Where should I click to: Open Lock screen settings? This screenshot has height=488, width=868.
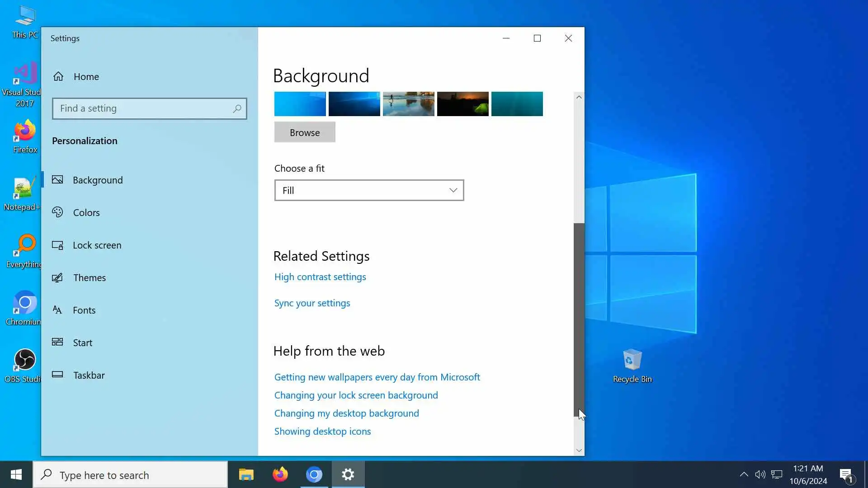[97, 245]
